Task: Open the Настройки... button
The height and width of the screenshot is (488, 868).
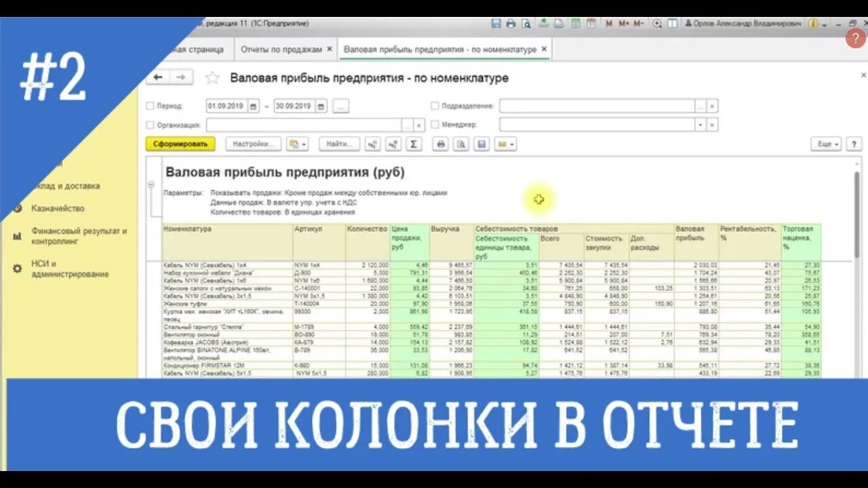Action: pos(253,144)
